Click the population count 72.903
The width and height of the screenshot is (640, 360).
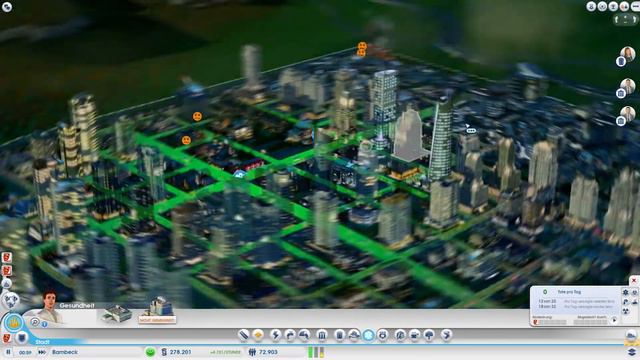pyautogui.click(x=268, y=352)
